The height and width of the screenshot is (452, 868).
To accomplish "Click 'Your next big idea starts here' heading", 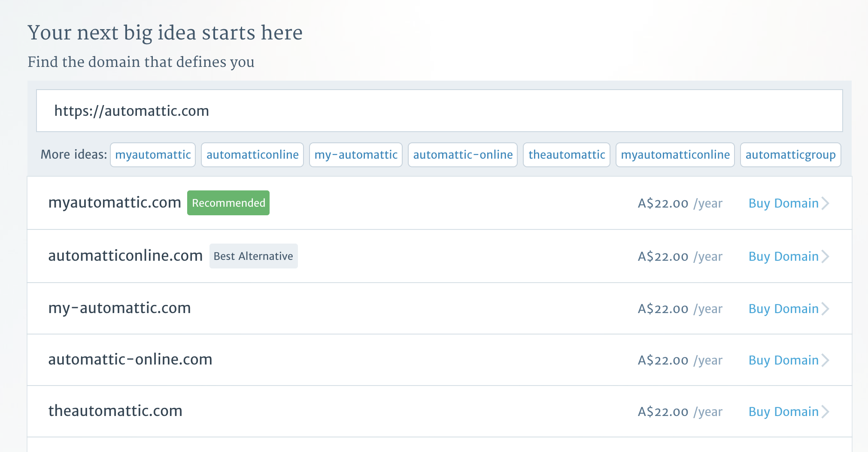I will click(x=165, y=33).
